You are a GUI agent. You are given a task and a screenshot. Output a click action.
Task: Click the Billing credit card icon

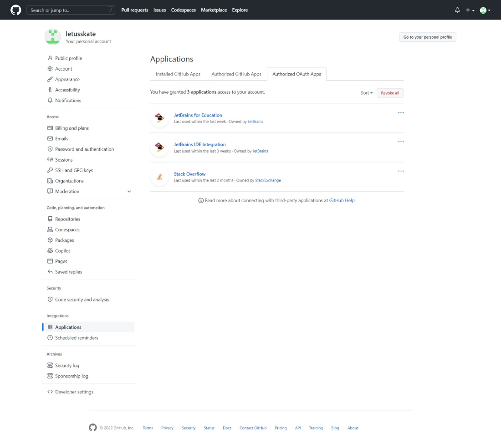pos(50,128)
